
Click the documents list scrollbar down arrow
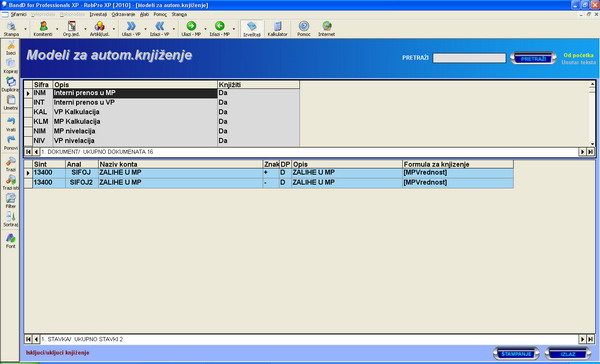(592, 144)
